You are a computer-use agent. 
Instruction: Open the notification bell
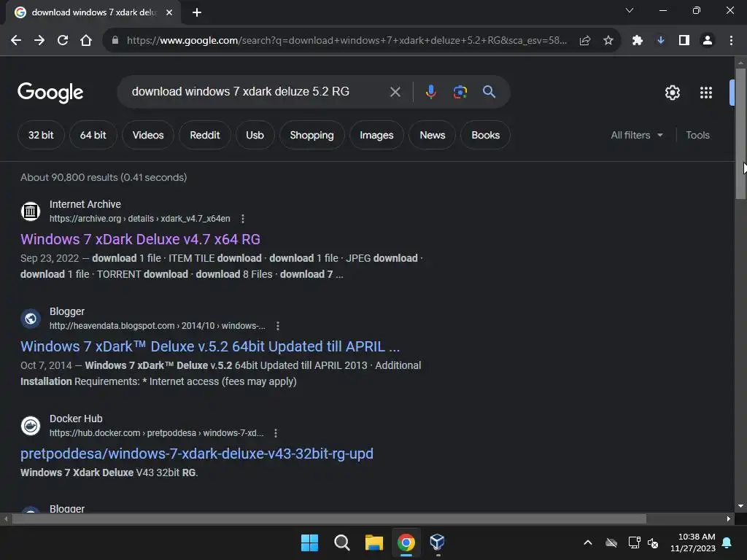pyautogui.click(x=727, y=542)
